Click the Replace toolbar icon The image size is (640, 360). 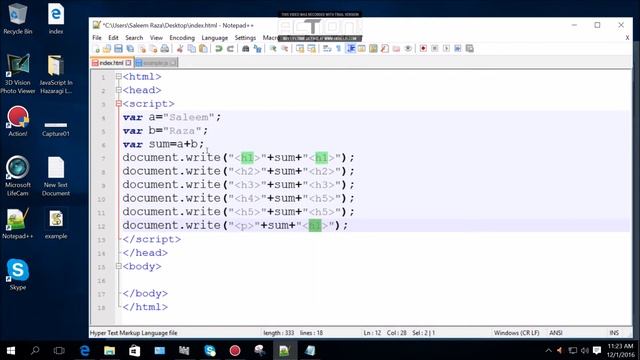point(258,49)
